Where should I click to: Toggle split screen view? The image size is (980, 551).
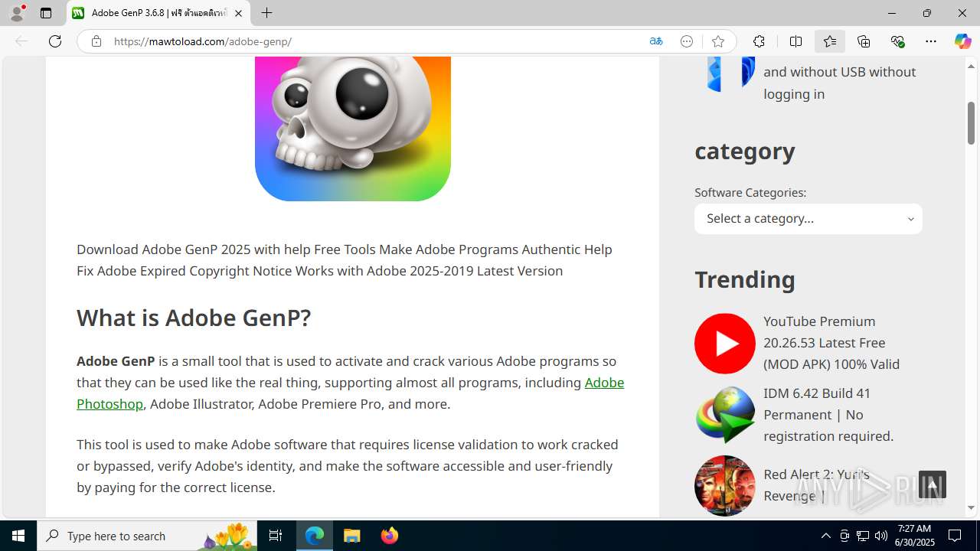[x=795, y=41]
